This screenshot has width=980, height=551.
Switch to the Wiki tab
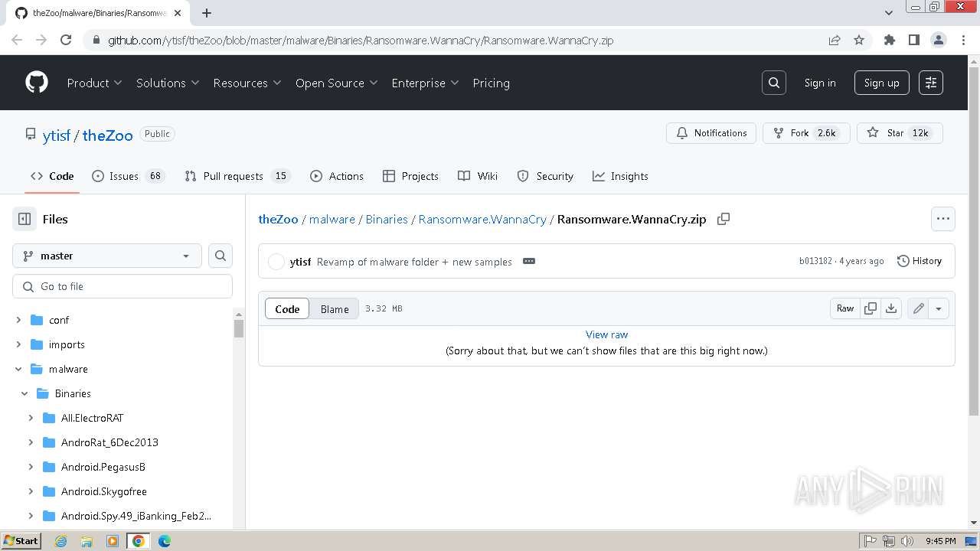pyautogui.click(x=478, y=176)
